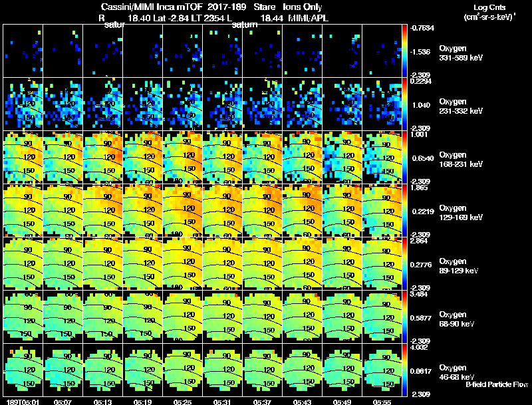This screenshot has height=405, width=532.
Task: Click the 05:55 time label
Action: tap(382, 402)
